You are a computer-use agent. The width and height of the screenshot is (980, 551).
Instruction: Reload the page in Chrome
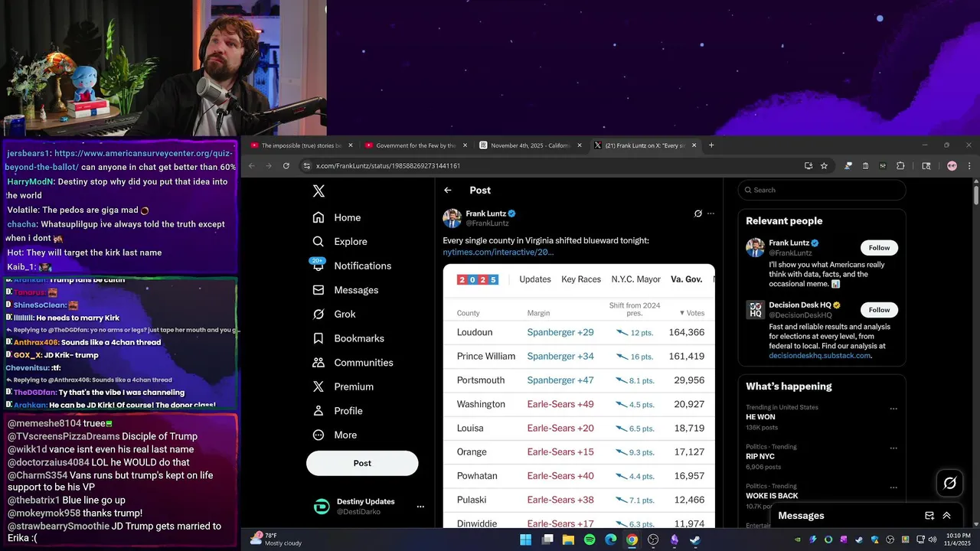tap(286, 166)
